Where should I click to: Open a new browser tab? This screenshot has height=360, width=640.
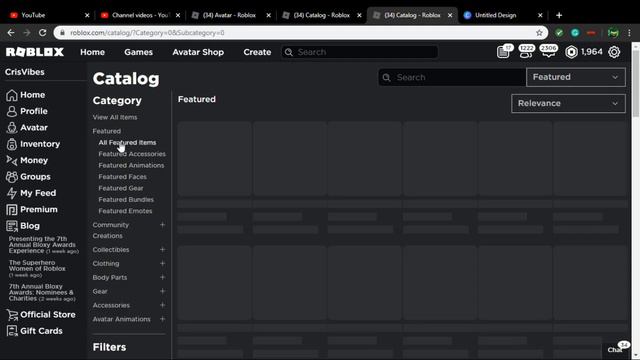559,15
